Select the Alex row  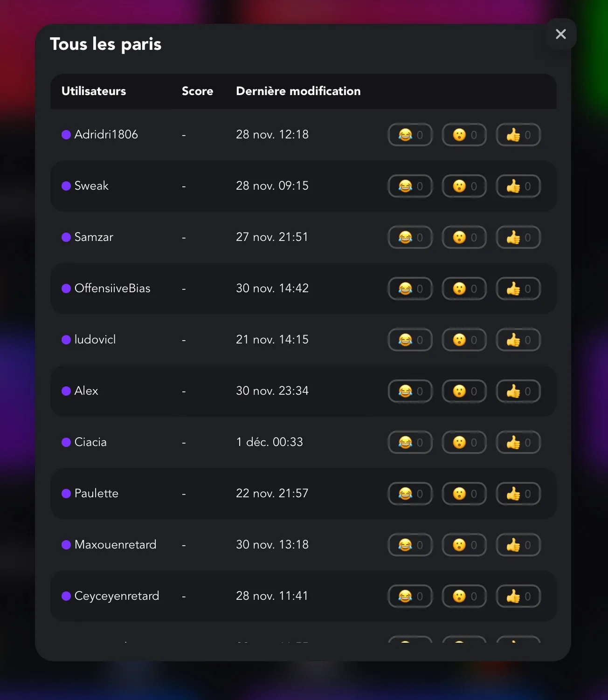click(x=304, y=391)
